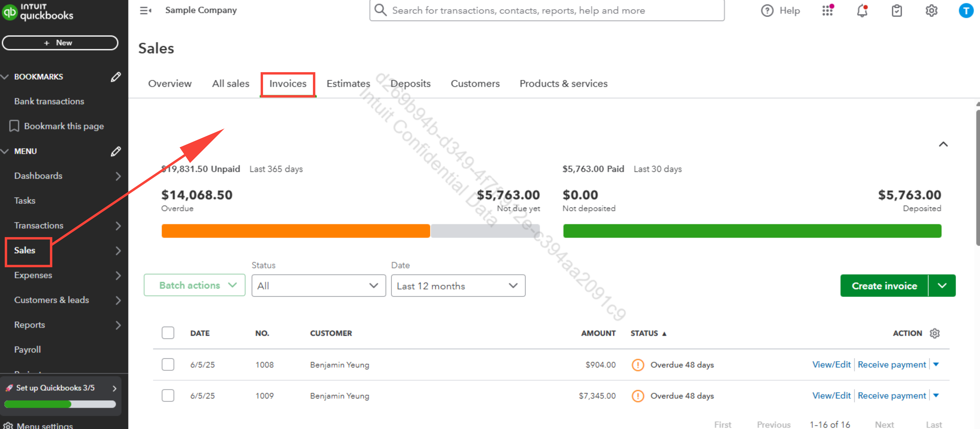This screenshot has height=429, width=980.
Task: Switch to the Invoices tab
Action: pyautogui.click(x=288, y=84)
